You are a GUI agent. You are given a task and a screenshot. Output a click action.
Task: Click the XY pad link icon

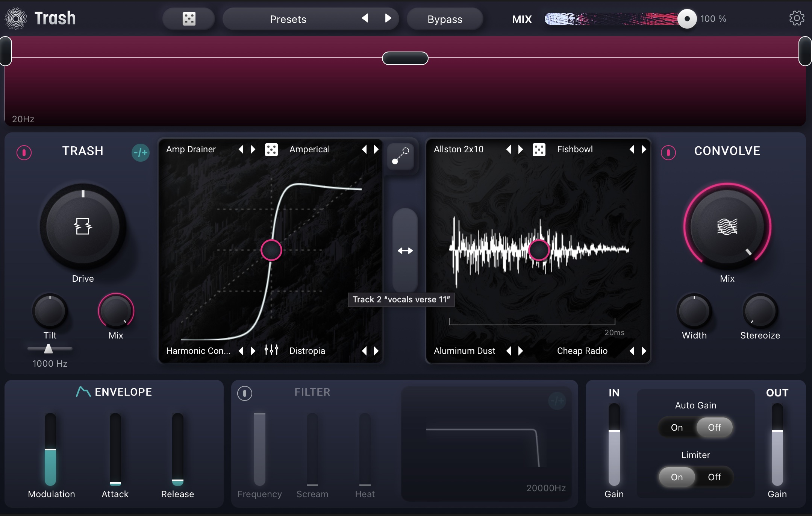[400, 156]
